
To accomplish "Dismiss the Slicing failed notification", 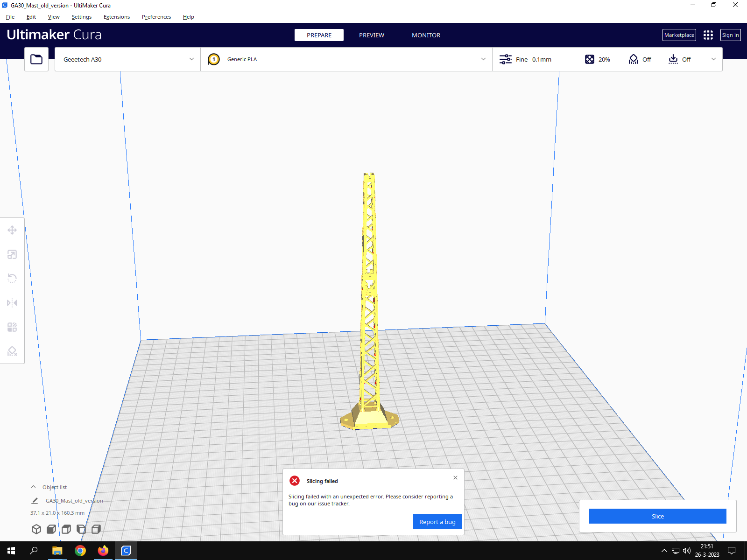I will (x=455, y=477).
